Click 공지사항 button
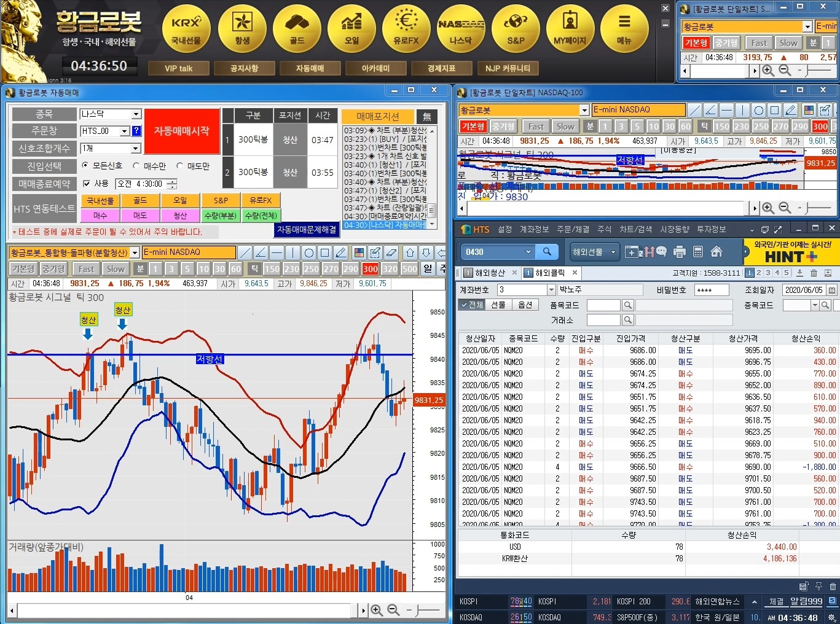This screenshot has width=840, height=624. (245, 69)
